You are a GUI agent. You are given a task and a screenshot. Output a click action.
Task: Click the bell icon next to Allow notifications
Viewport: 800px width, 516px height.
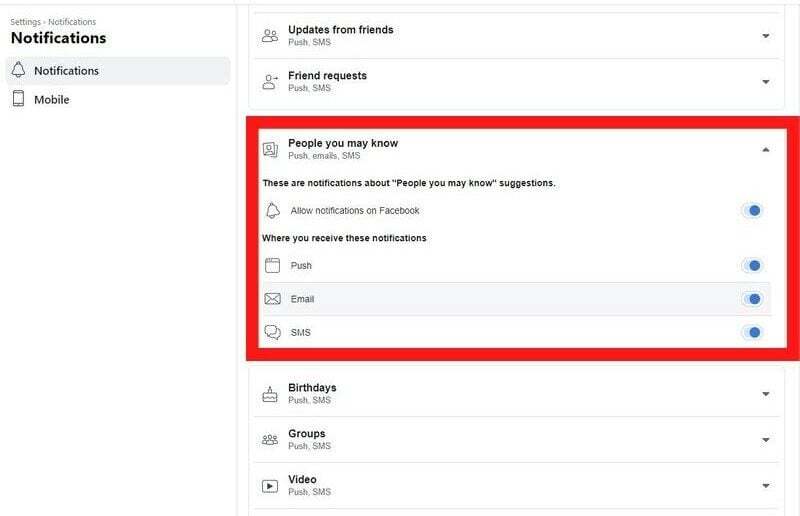point(272,210)
